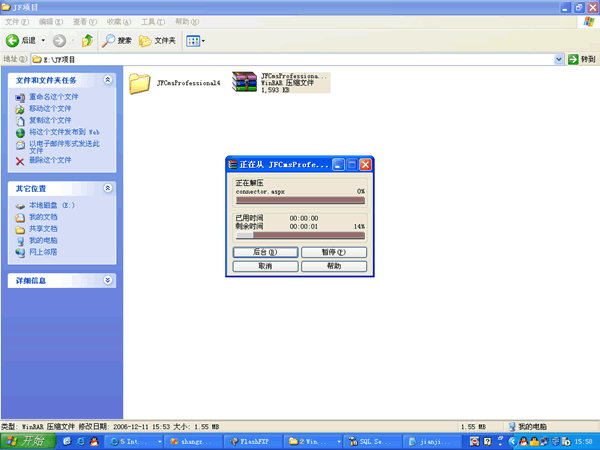
Task: Go up one folder level icon
Action: 87,41
